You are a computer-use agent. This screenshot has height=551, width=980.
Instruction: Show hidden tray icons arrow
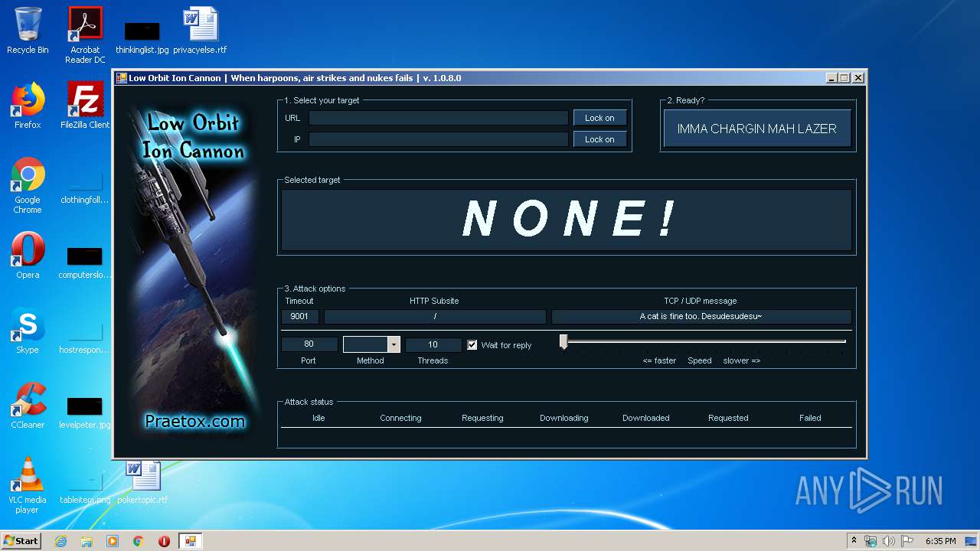click(854, 541)
